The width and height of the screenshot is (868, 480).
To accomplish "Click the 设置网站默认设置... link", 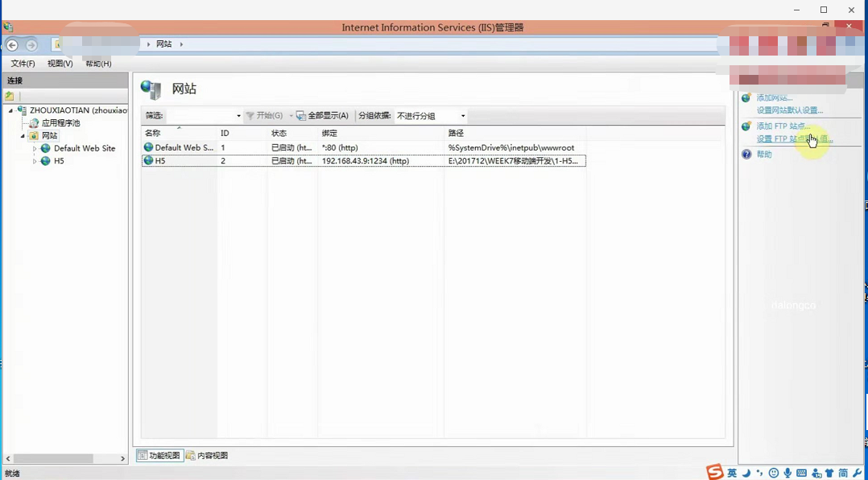I will [x=789, y=110].
